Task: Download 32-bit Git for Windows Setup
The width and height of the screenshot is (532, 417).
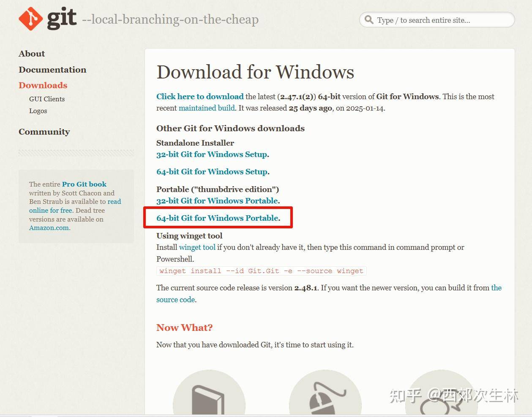Action: coord(212,154)
